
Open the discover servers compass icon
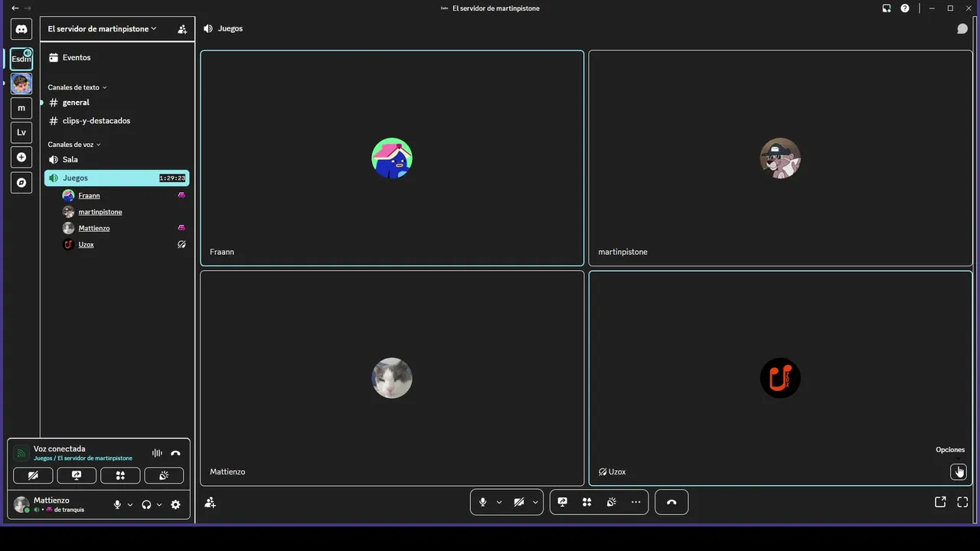click(x=21, y=183)
